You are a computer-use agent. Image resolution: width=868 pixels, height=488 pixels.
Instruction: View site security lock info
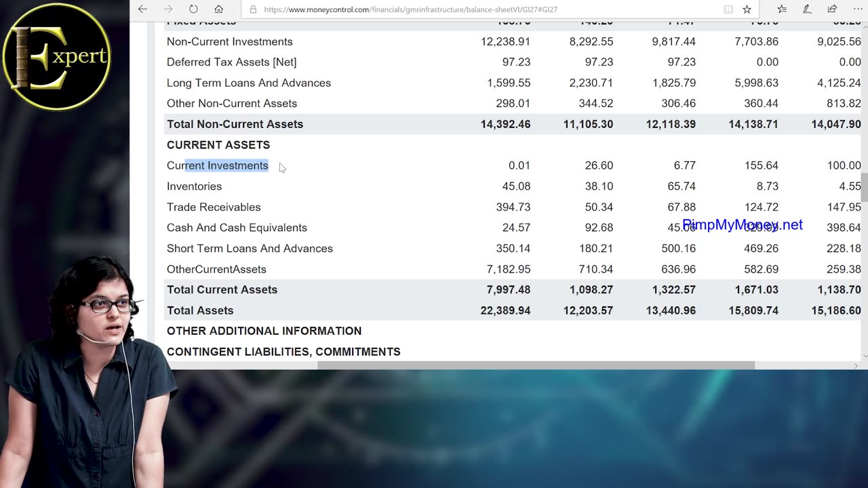click(253, 9)
